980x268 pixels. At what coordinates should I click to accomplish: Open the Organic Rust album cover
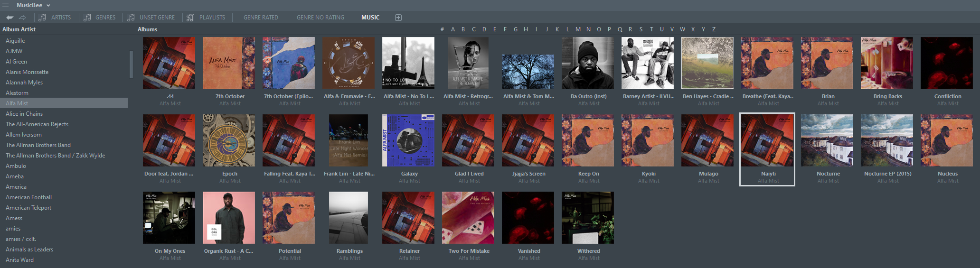click(229, 218)
